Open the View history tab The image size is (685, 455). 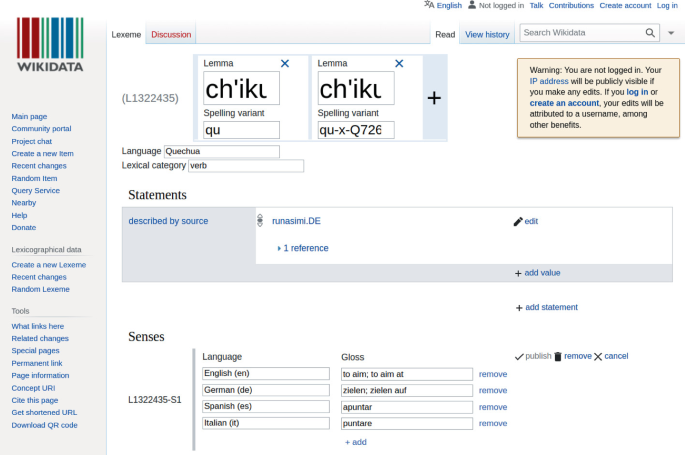tap(488, 34)
